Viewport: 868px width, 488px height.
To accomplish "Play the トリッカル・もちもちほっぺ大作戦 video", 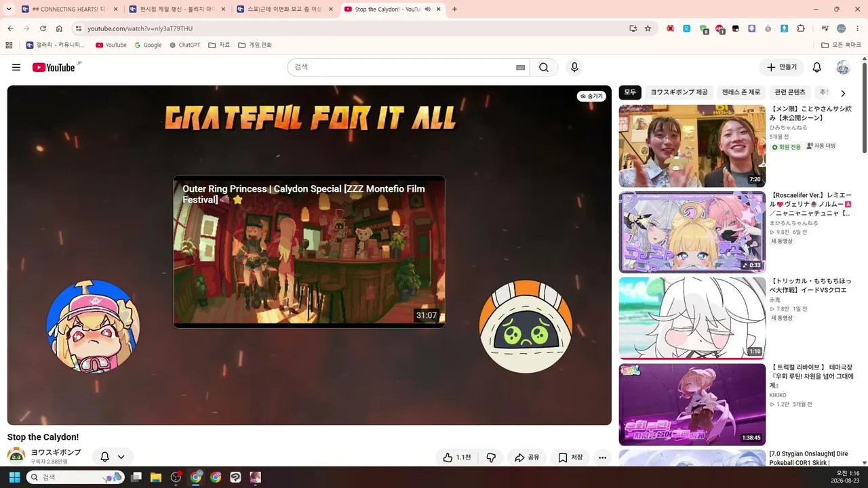I will click(692, 318).
